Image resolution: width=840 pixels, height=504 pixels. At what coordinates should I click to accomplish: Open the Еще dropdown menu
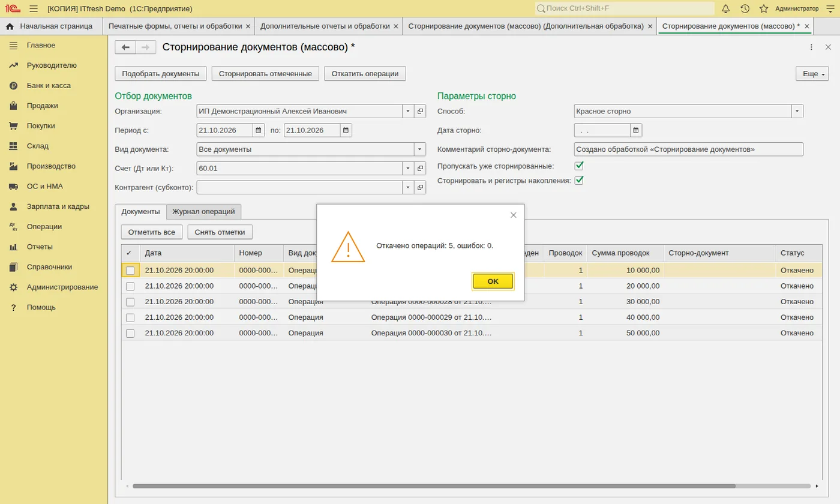click(x=812, y=74)
